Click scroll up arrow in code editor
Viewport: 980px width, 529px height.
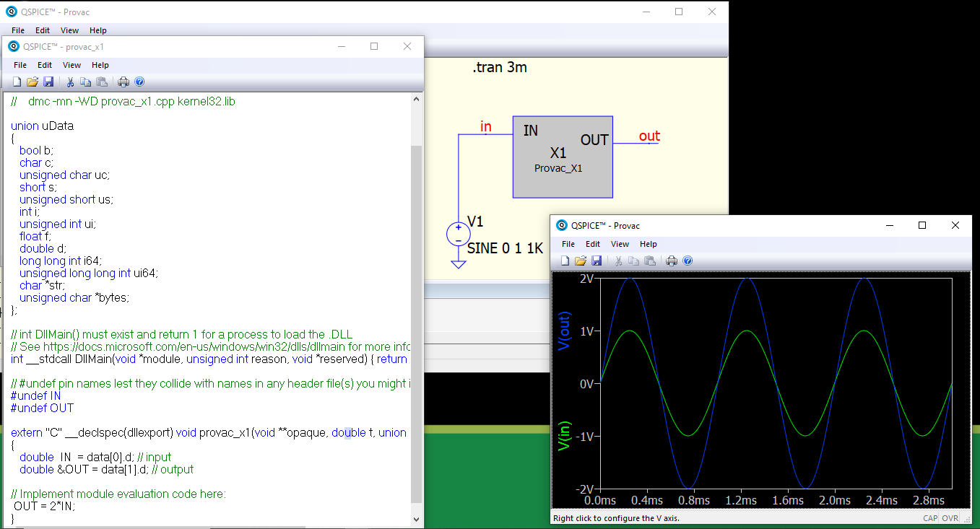pos(416,100)
